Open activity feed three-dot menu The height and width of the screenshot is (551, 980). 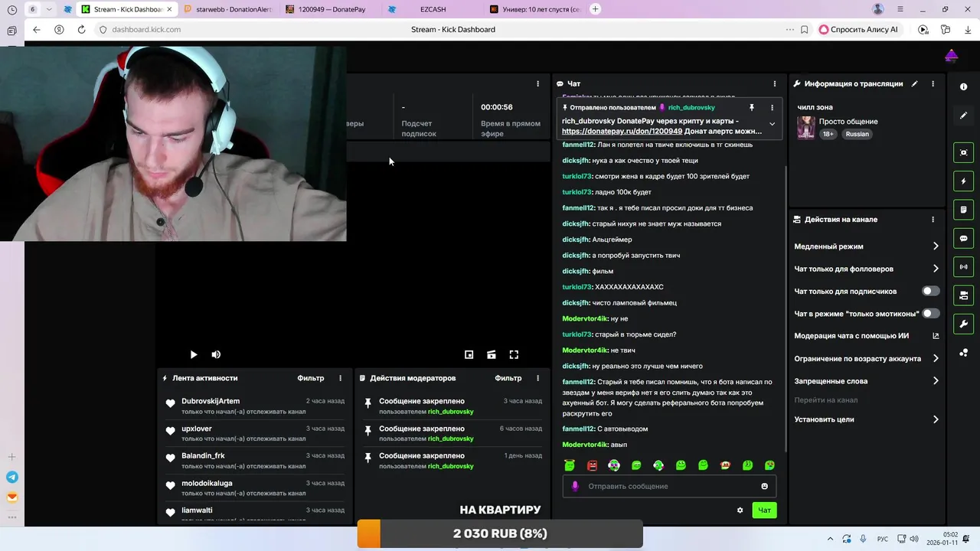341,378
